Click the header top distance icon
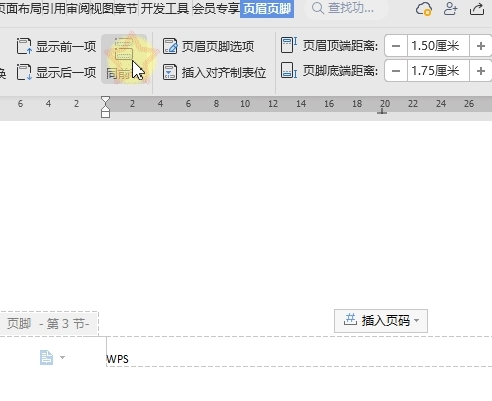 click(x=289, y=45)
